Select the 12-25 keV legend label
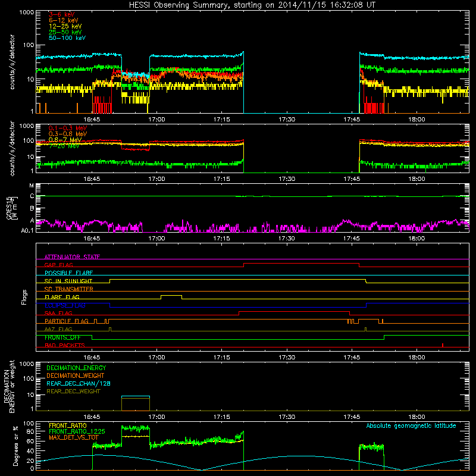The height and width of the screenshot is (476, 476). point(65,26)
